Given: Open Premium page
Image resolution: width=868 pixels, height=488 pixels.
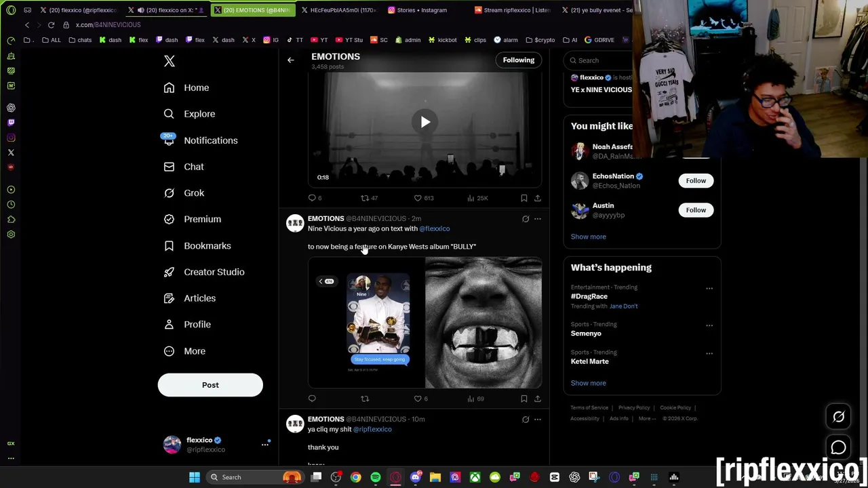Looking at the screenshot, I should [193, 220].
